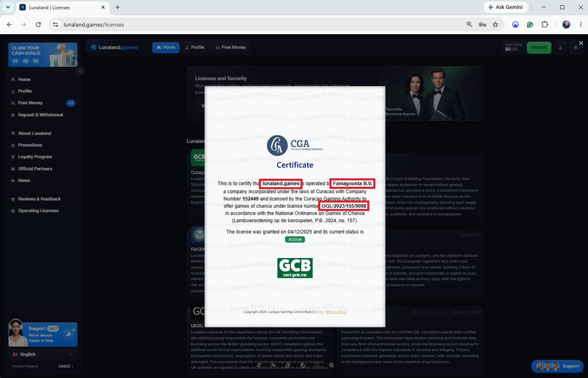Click the Lunaland.games logo
Screen dimensions: 588x378
pyautogui.click(x=114, y=48)
